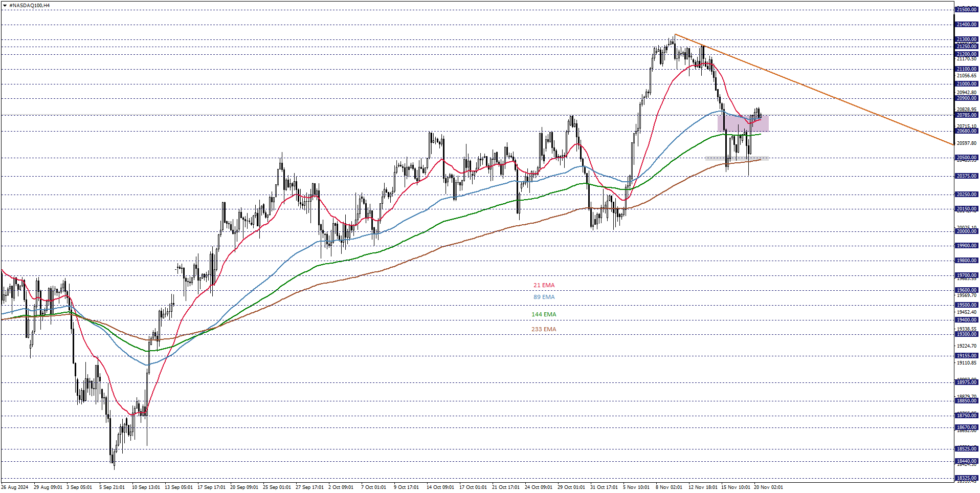Click the 20150.00 price level label

point(966,209)
